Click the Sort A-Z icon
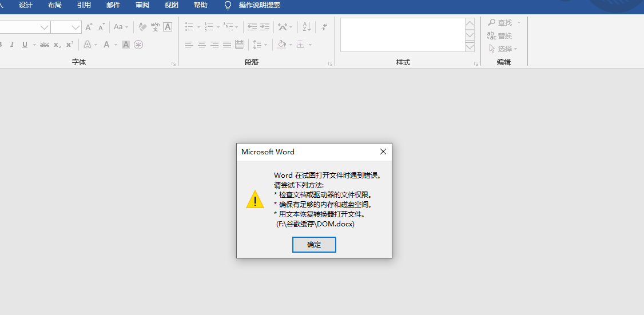This screenshot has width=644, height=315. click(307, 27)
